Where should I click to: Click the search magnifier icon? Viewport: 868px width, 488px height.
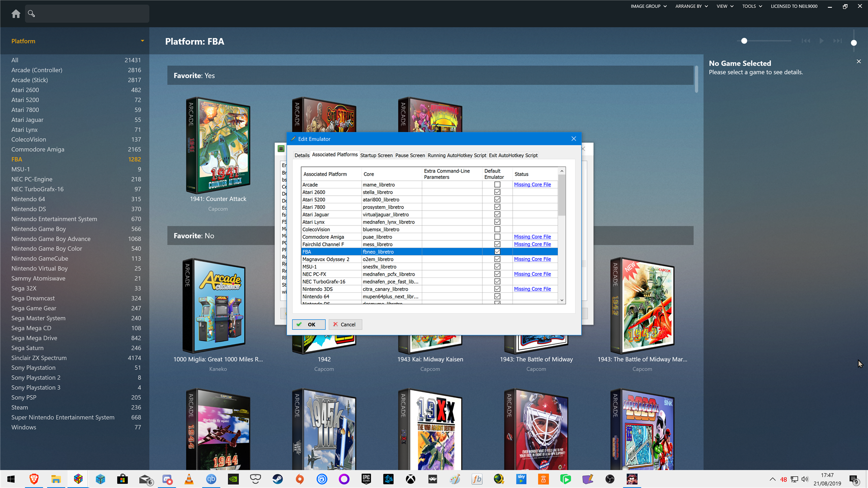[31, 14]
